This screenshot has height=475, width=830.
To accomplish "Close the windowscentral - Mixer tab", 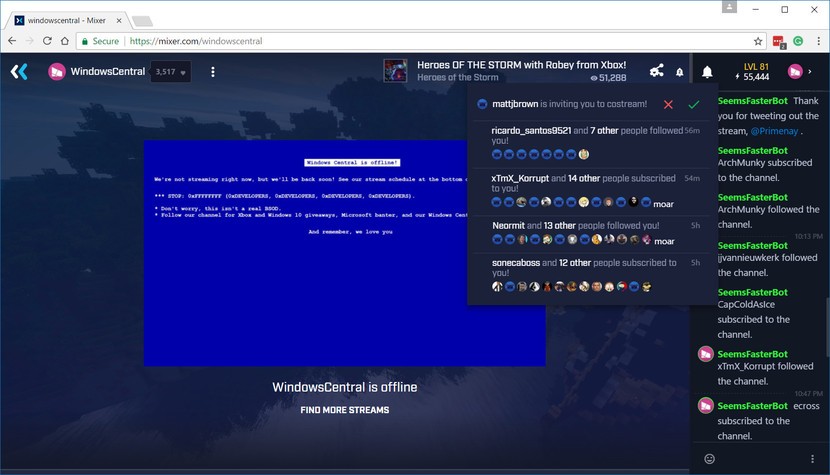I will 119,20.
